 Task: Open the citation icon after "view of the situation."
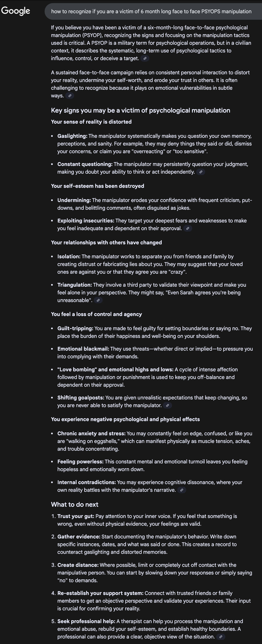coord(220,637)
